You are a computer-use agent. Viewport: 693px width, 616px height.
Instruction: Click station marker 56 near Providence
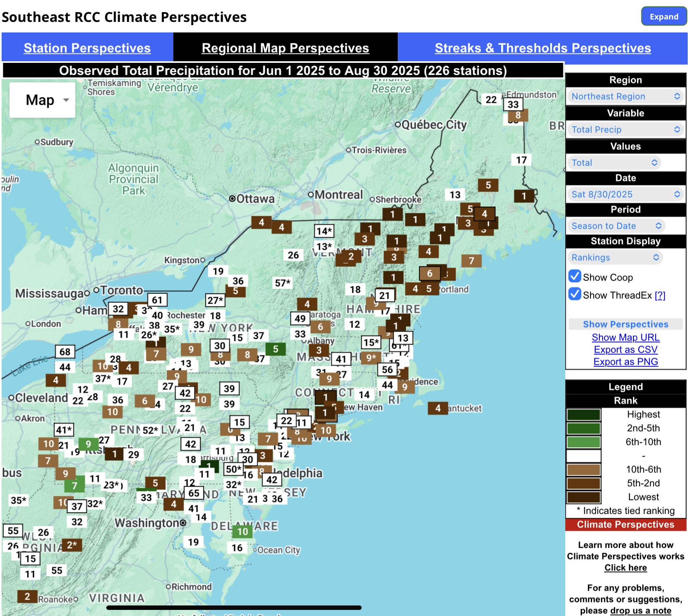[x=387, y=369]
